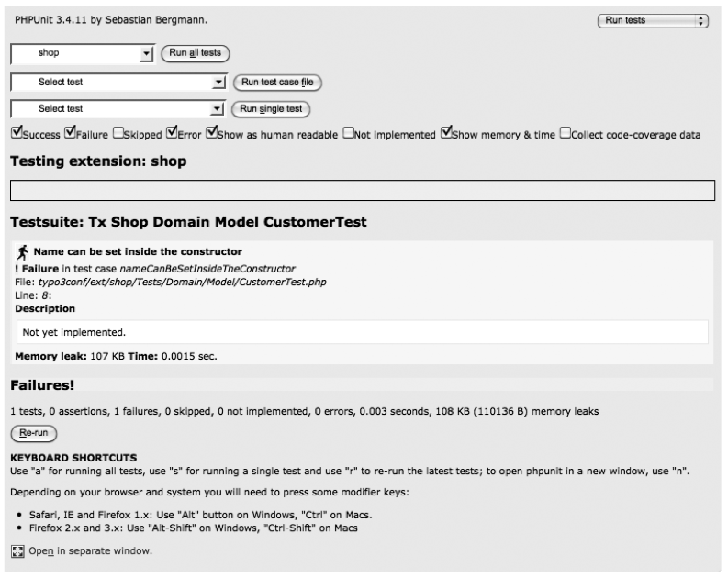The width and height of the screenshot is (728, 578).
Task: Enable Collect code-coverage data
Action: point(566,134)
